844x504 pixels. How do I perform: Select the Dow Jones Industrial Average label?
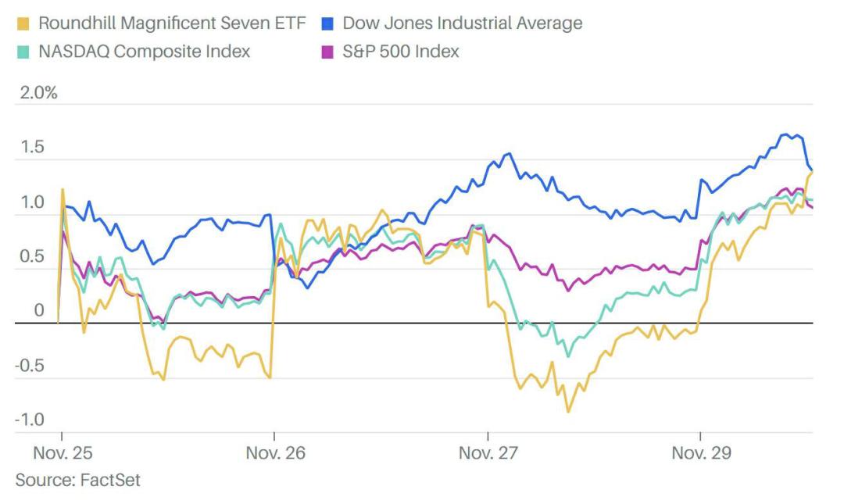[x=463, y=23]
